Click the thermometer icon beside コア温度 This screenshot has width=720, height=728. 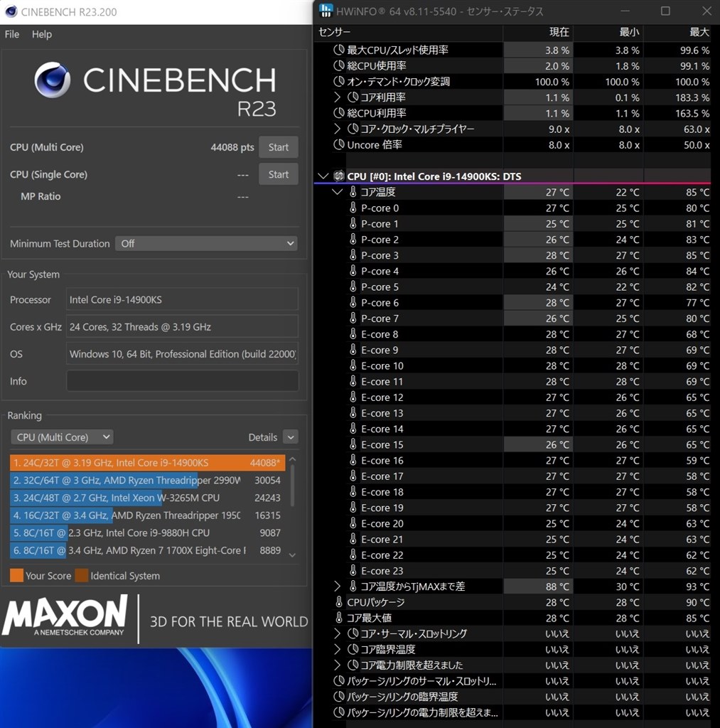(x=353, y=192)
